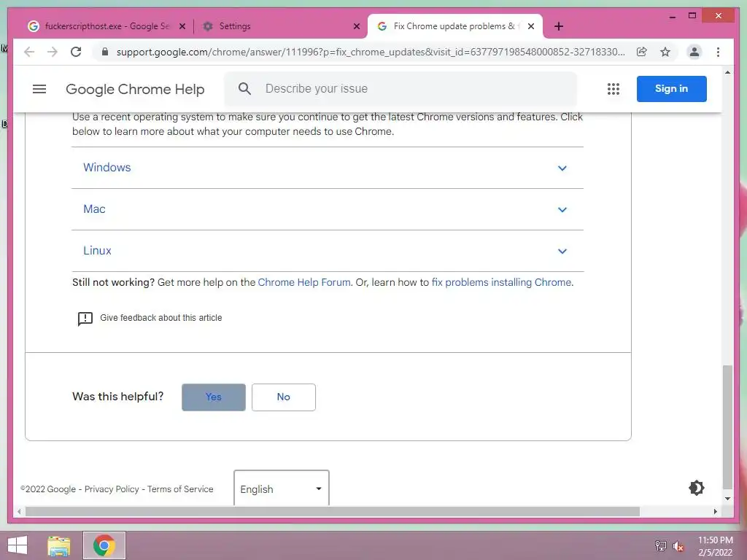Select the Fix Chrome update problems tab
Screen dimensions: 747x560
(454, 26)
